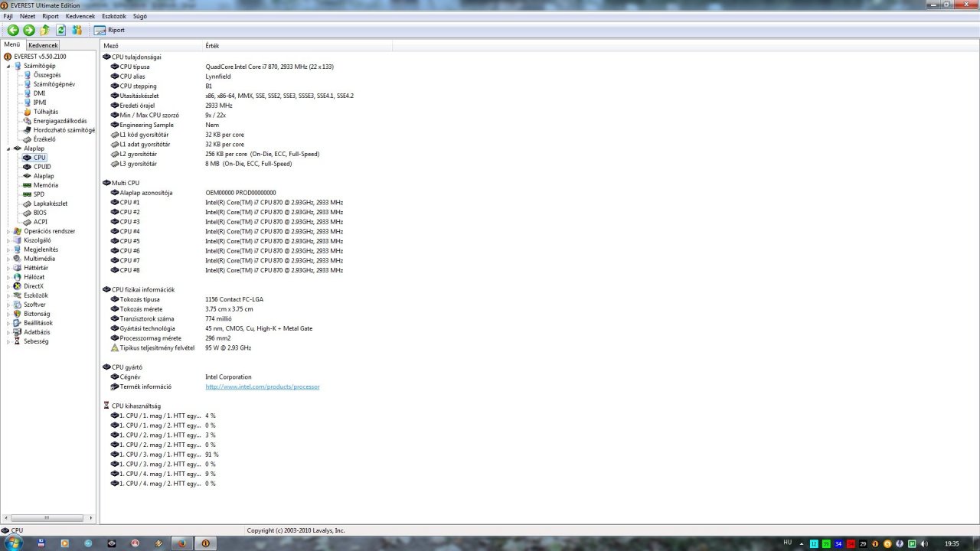Viewport: 980px width, 551px height.
Task: Click the EVEREST taskbar button
Action: (x=206, y=543)
